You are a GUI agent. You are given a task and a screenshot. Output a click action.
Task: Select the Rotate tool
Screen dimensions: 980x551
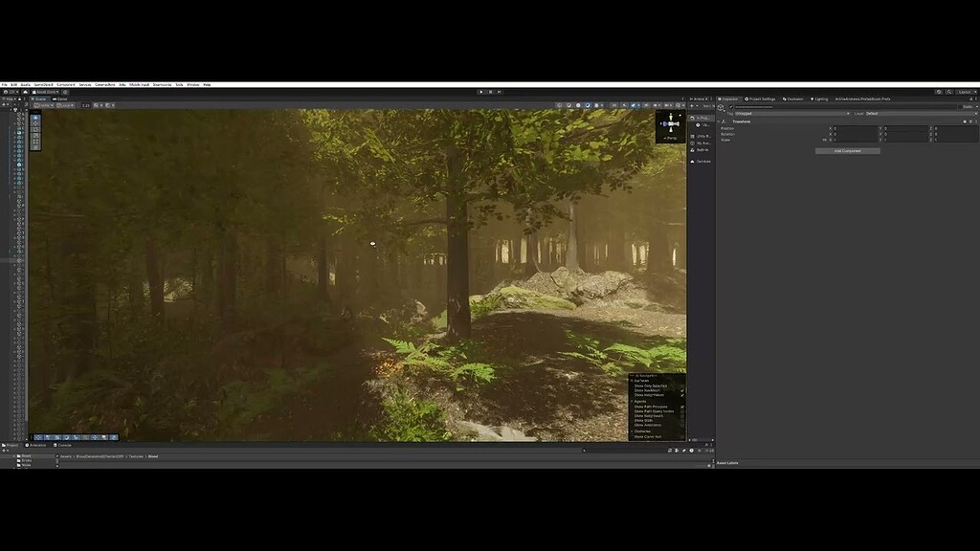(36, 129)
